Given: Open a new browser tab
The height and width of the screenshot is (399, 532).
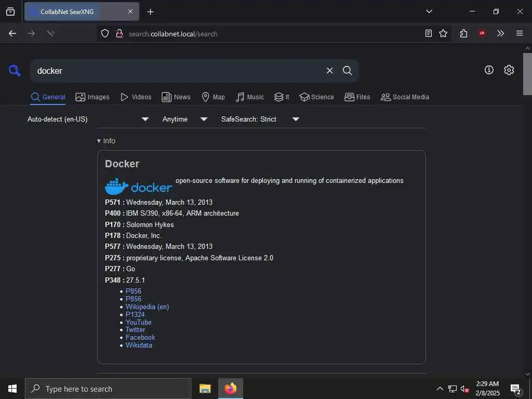Looking at the screenshot, I should (x=150, y=12).
